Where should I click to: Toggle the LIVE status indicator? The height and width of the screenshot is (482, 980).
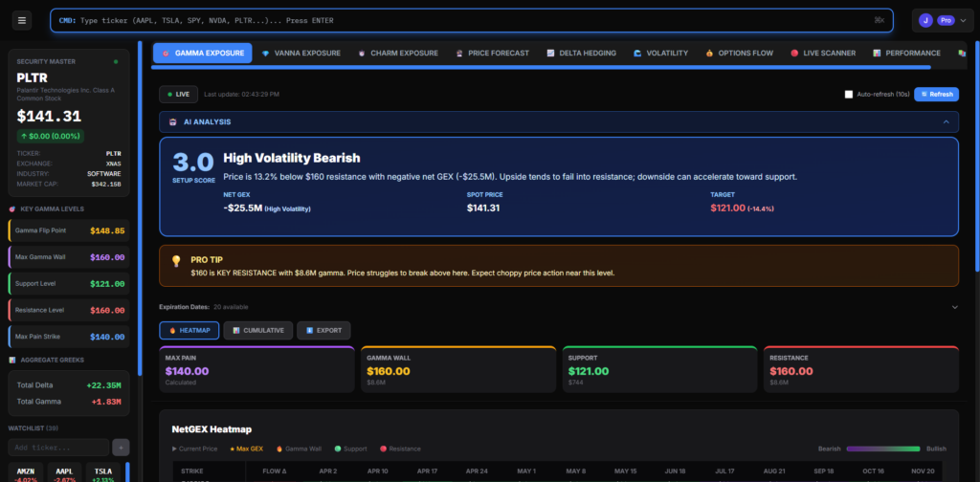179,95
